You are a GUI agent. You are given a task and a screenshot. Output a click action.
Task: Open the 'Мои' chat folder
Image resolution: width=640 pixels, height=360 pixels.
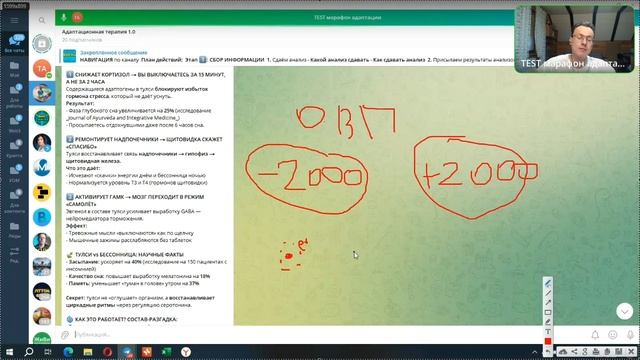click(x=14, y=69)
